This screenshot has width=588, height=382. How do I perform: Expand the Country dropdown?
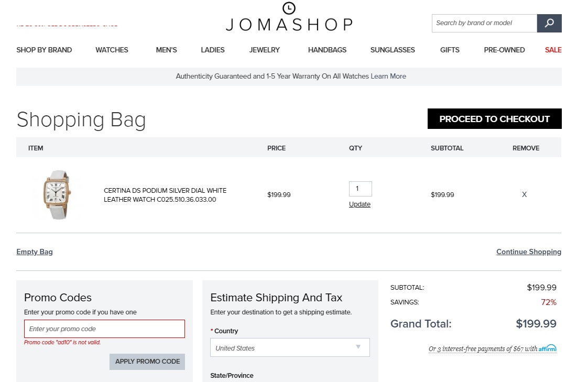(x=290, y=348)
